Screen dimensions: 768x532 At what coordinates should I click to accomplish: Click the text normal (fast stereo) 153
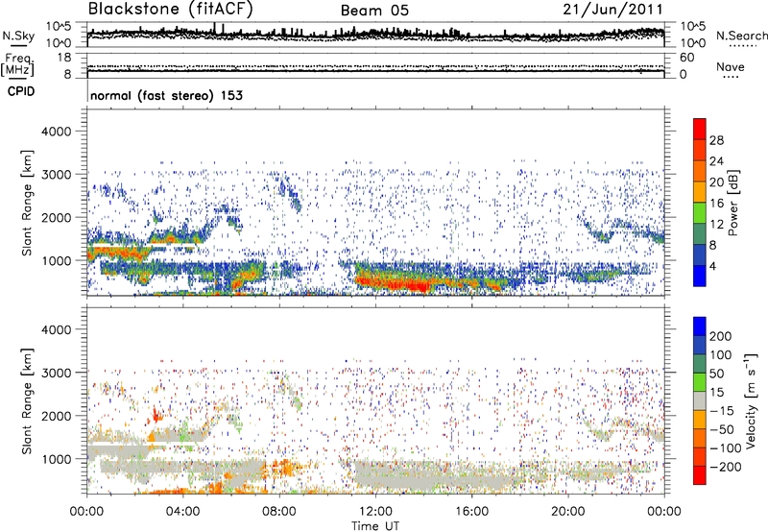[x=166, y=95]
